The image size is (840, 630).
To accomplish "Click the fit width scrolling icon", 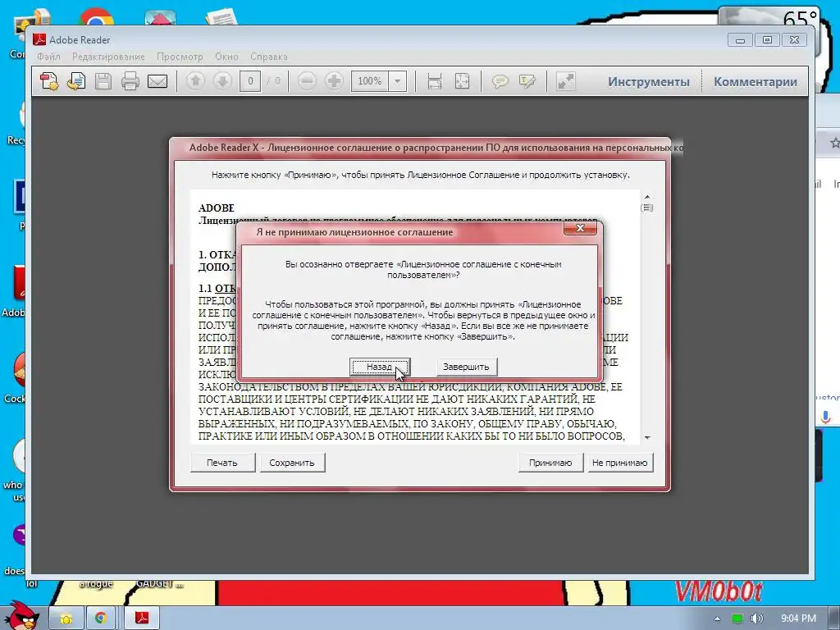I will 435,81.
